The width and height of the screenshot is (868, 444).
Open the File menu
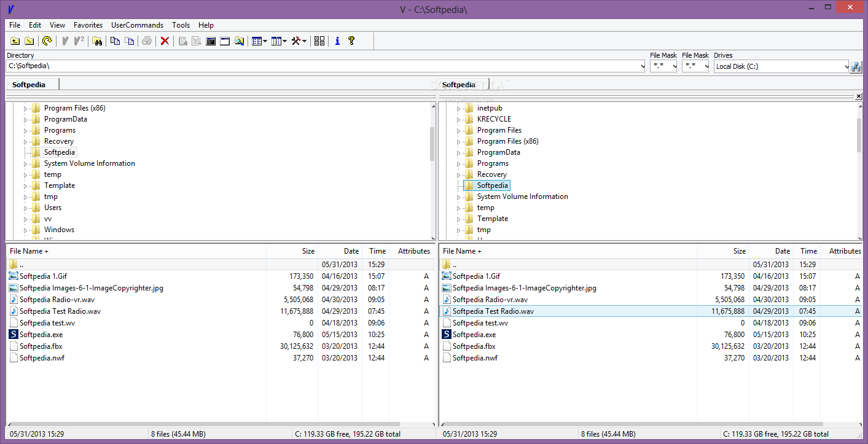click(x=15, y=25)
